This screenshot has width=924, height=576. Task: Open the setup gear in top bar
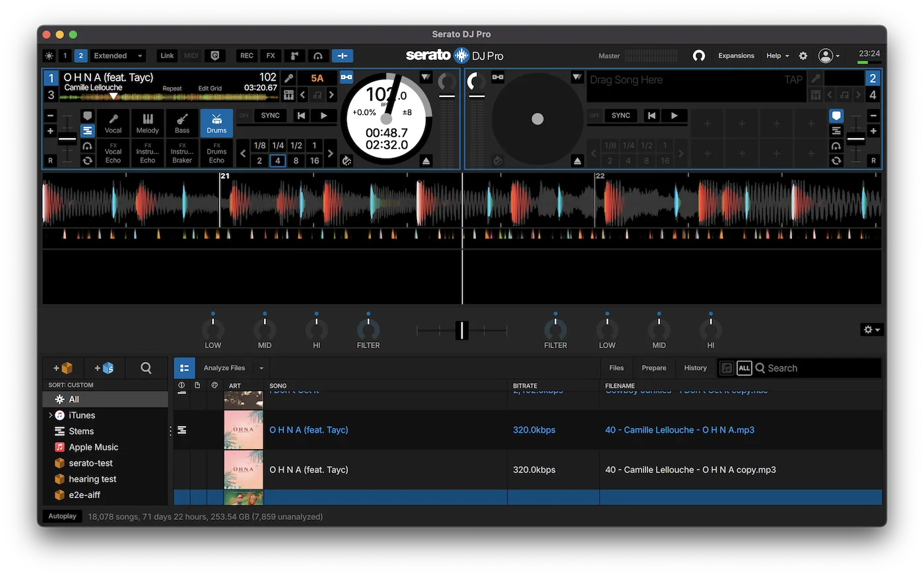point(803,56)
